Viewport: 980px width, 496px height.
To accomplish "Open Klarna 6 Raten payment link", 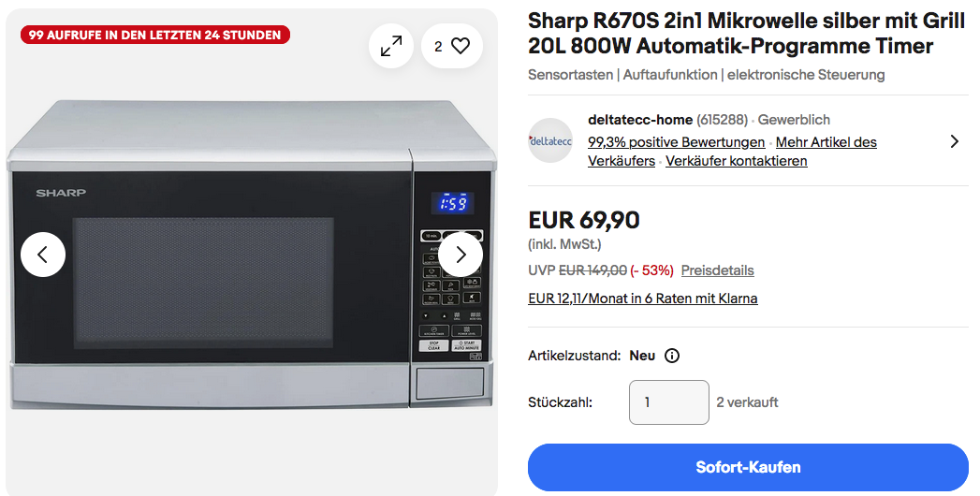I will (642, 299).
